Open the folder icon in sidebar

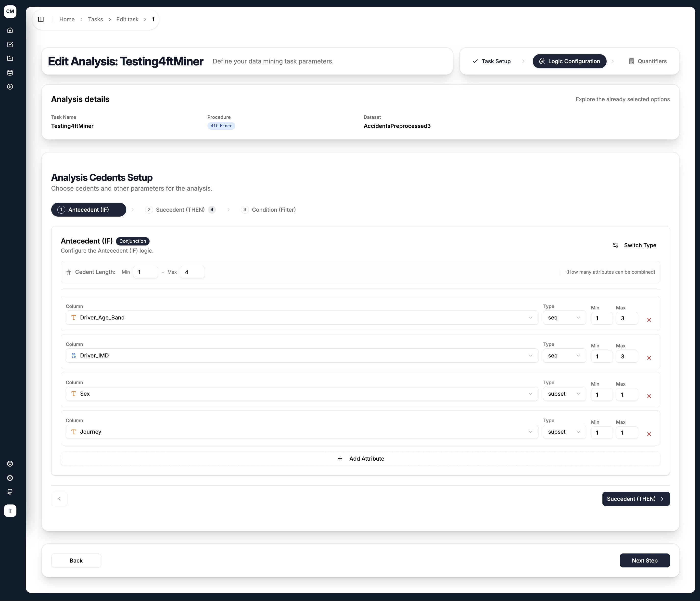tap(10, 58)
